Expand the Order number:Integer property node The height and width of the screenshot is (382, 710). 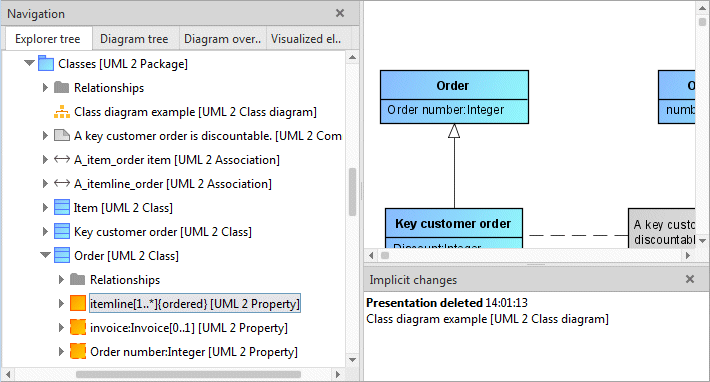[61, 351]
